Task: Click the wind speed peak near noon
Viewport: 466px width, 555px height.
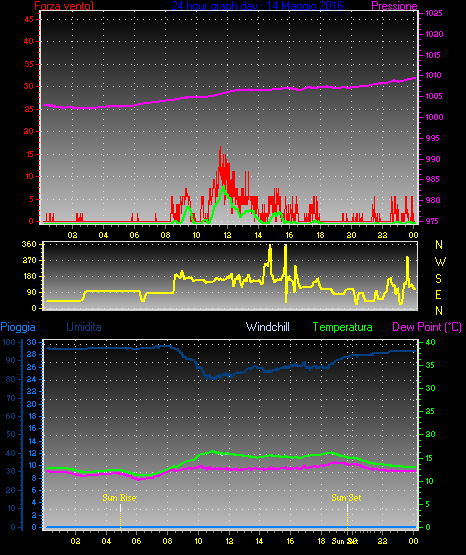Action: (x=220, y=149)
